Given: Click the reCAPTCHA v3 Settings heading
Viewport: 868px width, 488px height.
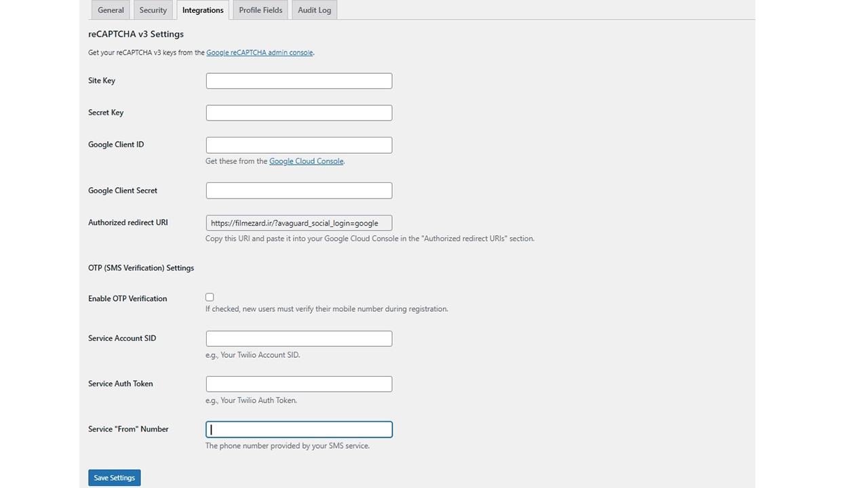Looking at the screenshot, I should coord(136,34).
